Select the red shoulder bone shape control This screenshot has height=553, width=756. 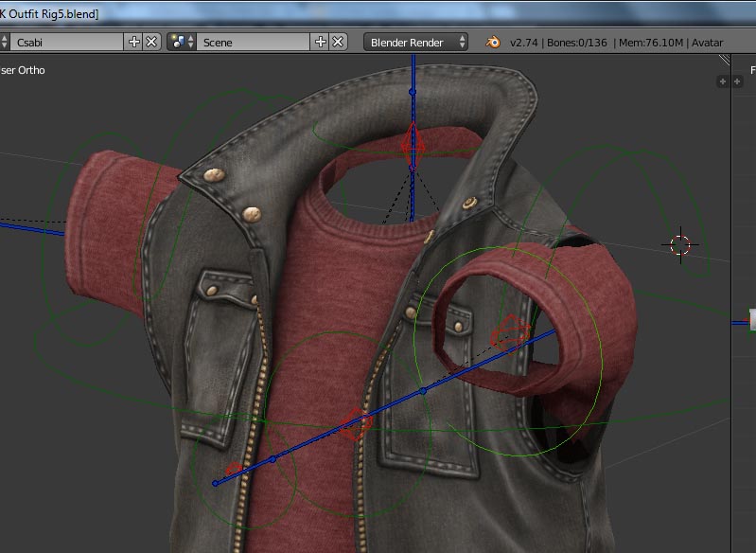pos(510,332)
